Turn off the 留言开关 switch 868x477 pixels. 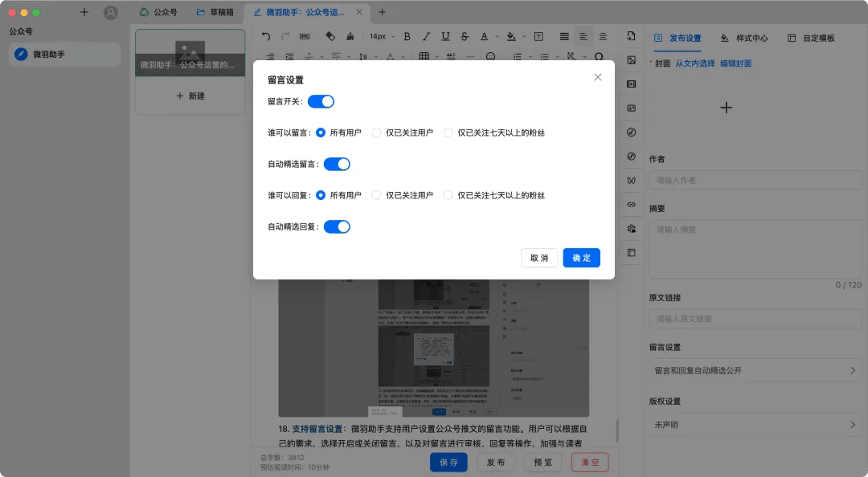coord(321,101)
